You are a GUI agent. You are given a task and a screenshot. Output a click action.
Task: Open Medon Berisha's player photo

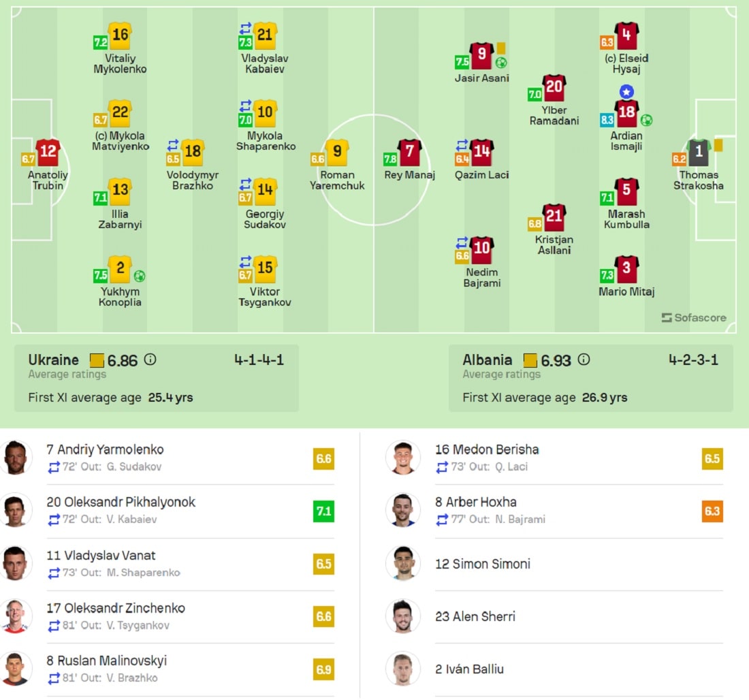point(403,458)
